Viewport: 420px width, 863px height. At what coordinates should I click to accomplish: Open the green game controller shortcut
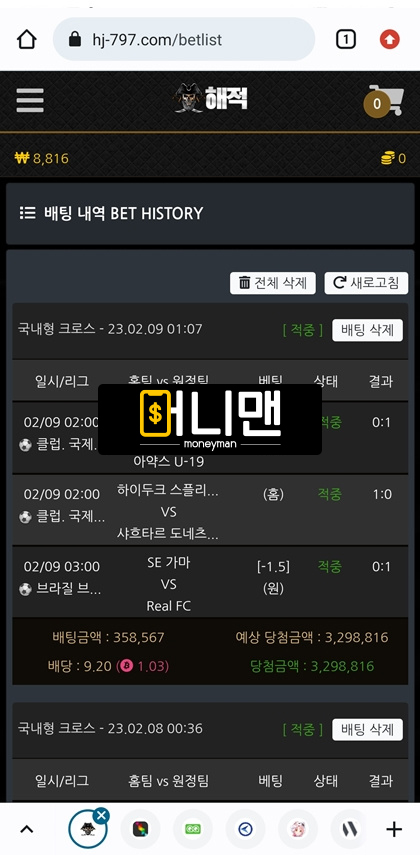coord(193,829)
